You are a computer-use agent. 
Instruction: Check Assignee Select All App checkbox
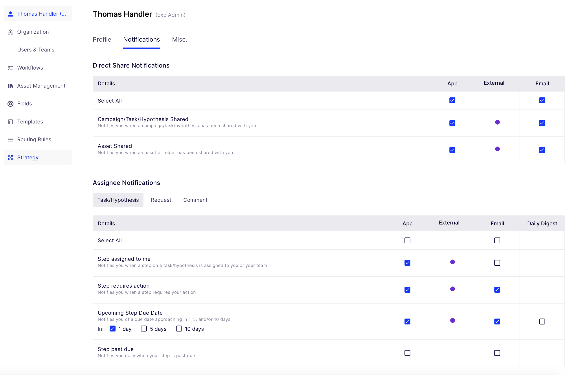coord(407,241)
